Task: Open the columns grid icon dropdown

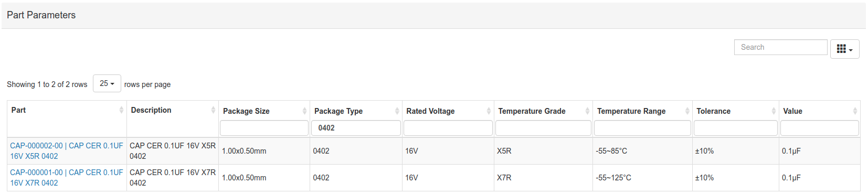Action: (844, 49)
